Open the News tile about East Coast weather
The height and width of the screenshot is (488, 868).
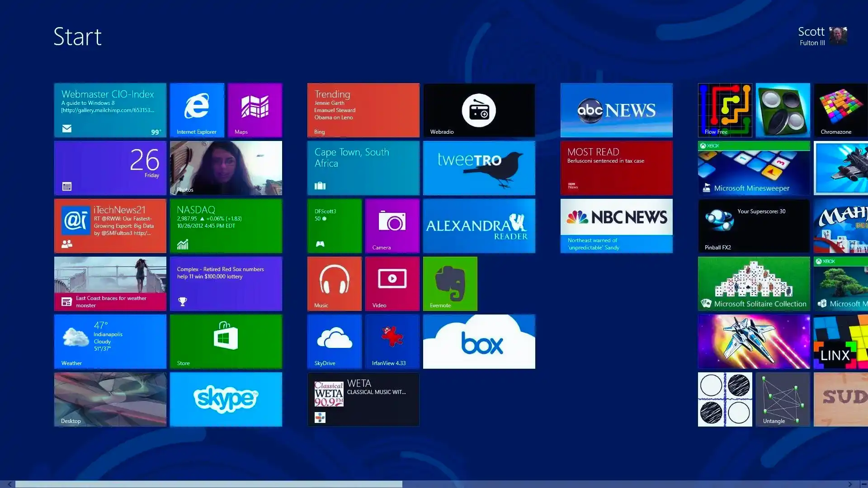pos(110,284)
